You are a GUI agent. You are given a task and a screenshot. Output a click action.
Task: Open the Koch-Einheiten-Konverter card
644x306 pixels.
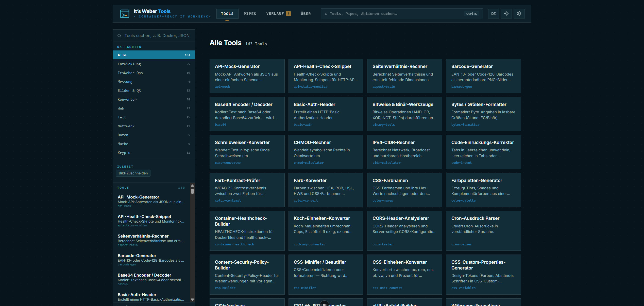[x=326, y=231]
